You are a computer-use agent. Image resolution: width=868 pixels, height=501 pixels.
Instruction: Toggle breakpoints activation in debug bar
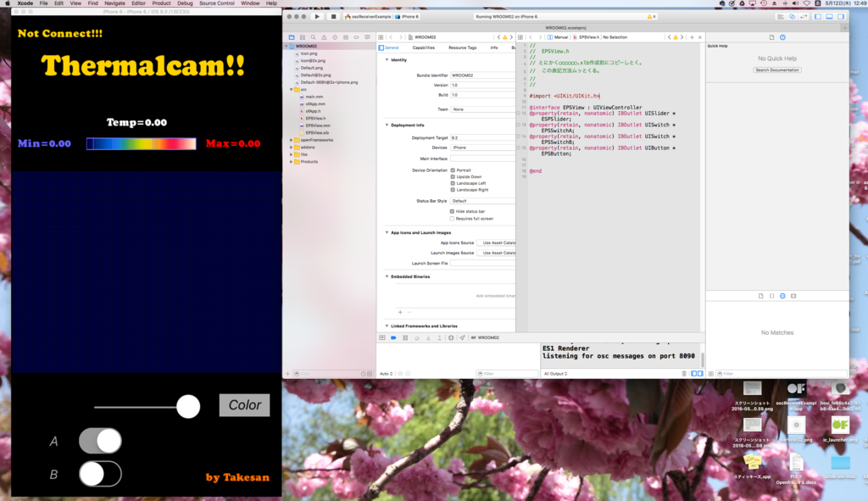pos(393,337)
